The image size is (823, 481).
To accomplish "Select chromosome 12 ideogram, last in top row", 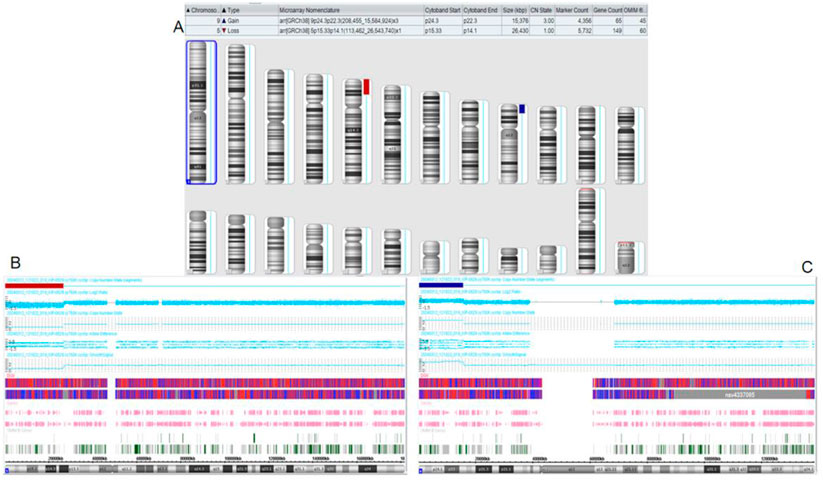I will (625, 145).
